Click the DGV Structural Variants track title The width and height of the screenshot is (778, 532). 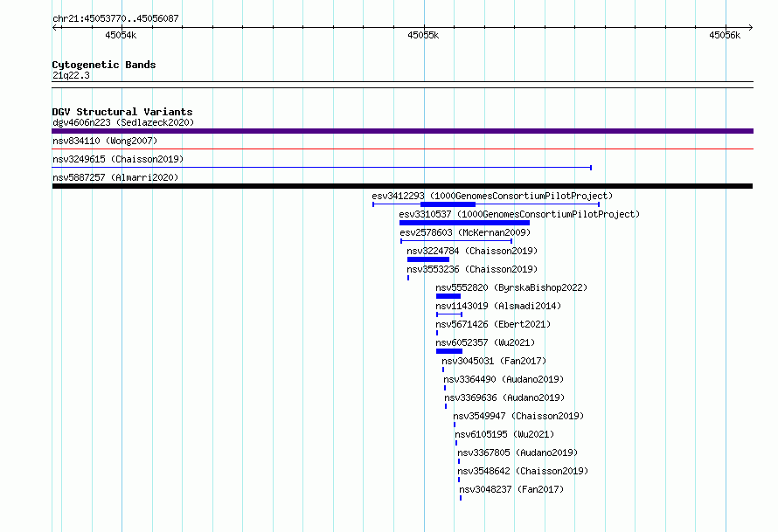[x=122, y=112]
